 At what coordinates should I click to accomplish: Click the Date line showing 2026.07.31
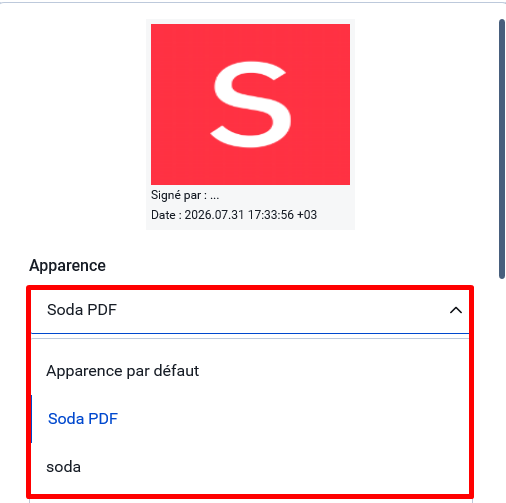234,215
